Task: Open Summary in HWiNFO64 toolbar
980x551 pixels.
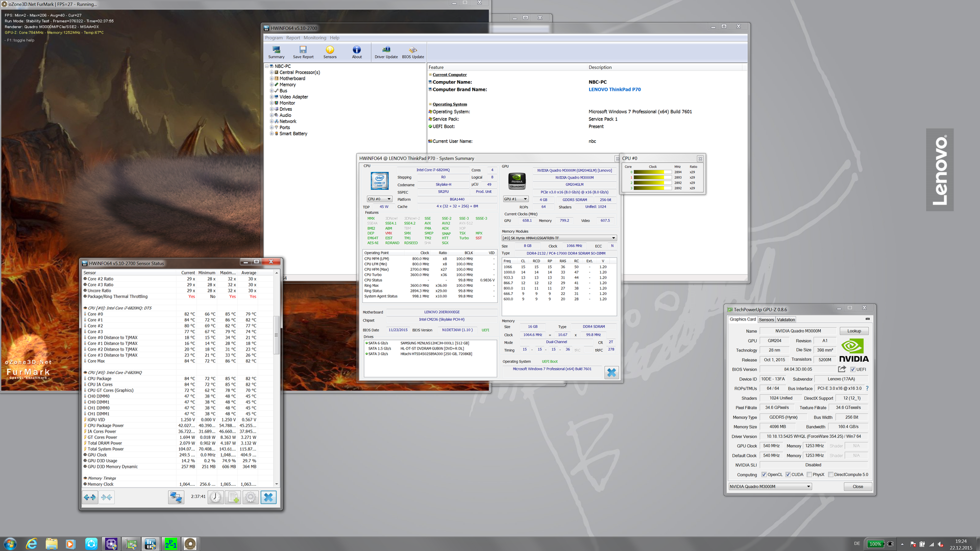Action: 276,52
